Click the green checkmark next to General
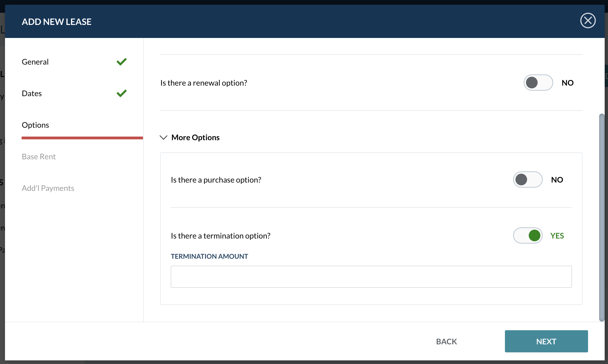Viewport: 608px width, 364px height. (x=121, y=61)
